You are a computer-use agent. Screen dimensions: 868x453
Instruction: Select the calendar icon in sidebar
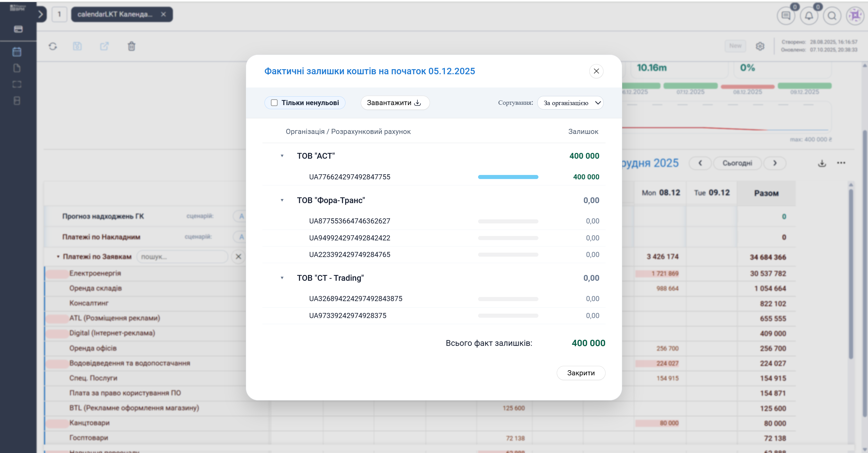(17, 52)
